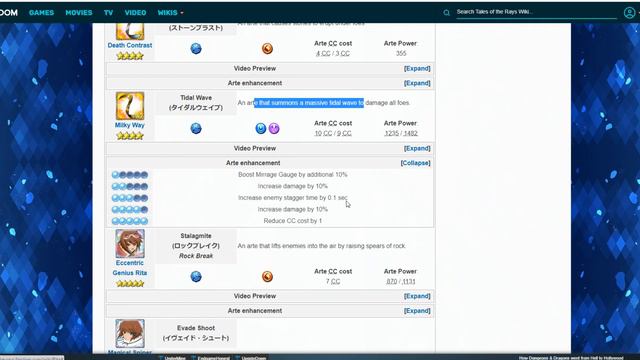Click the '4 CC / 3 CC' cost value
Screen dimensions: 640x360
pyautogui.click(x=333, y=53)
